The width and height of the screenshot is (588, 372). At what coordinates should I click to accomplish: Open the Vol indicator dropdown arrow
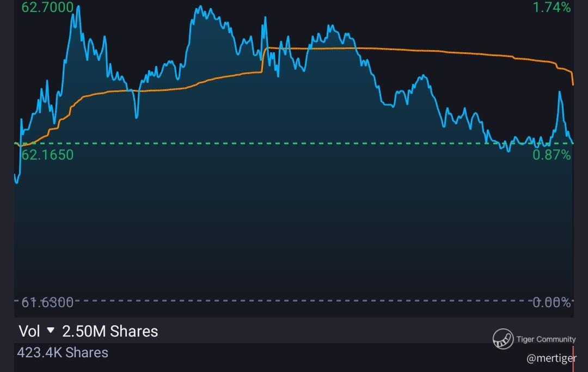point(51,331)
